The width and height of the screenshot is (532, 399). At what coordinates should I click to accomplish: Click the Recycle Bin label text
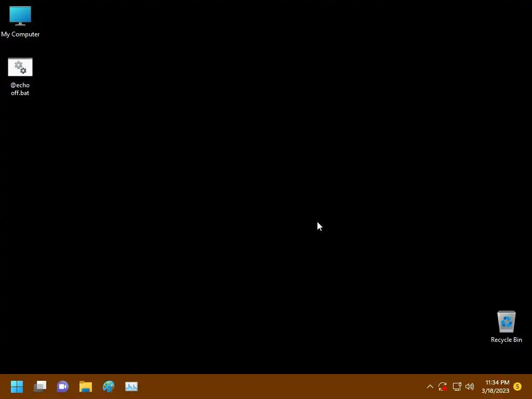[x=506, y=340]
